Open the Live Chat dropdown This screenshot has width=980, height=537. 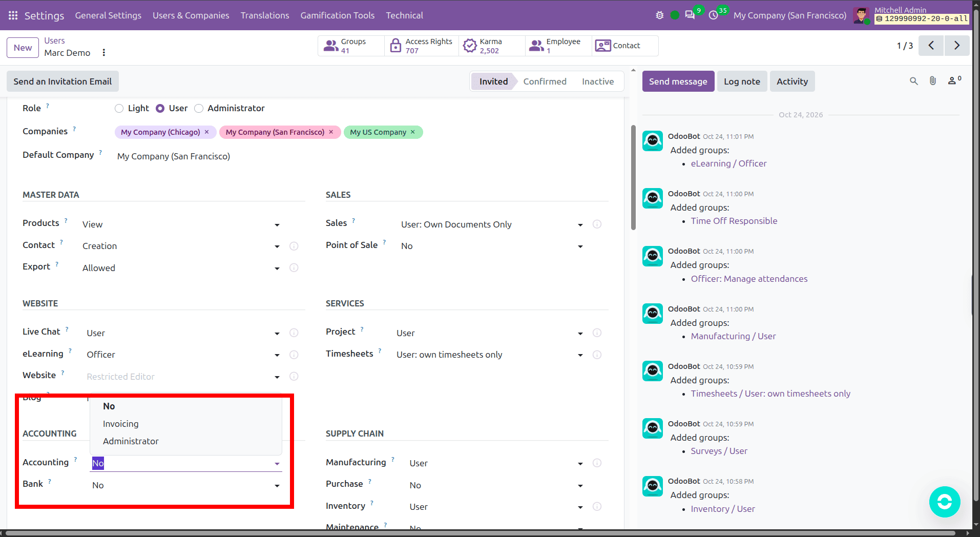[x=183, y=333]
